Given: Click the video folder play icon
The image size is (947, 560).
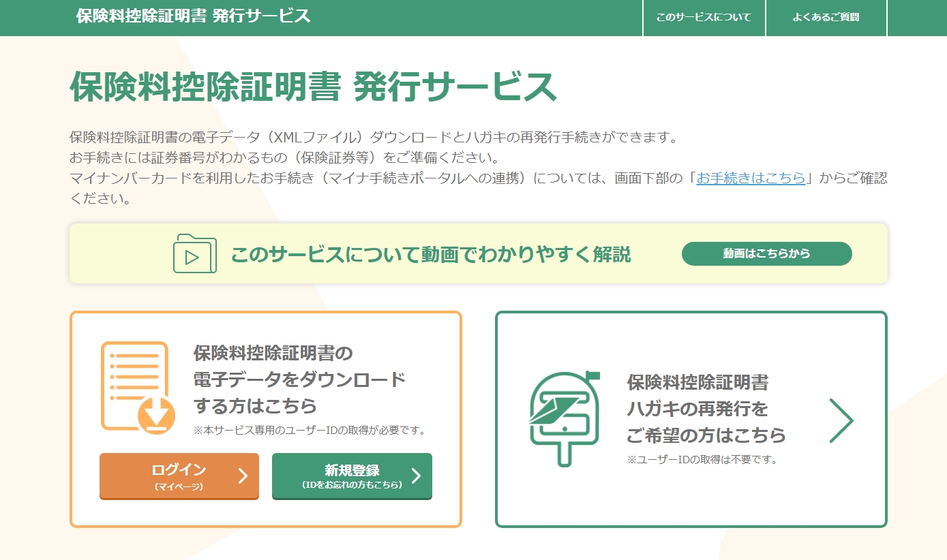Looking at the screenshot, I should (194, 253).
